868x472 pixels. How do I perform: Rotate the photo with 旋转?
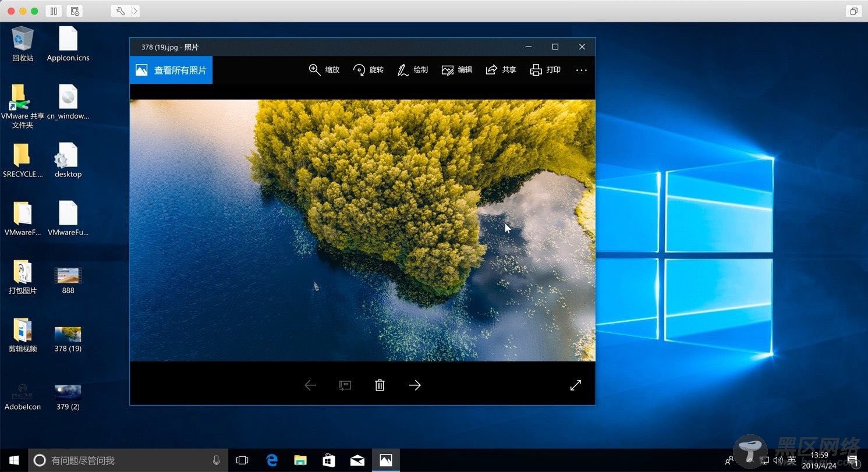[x=369, y=70]
